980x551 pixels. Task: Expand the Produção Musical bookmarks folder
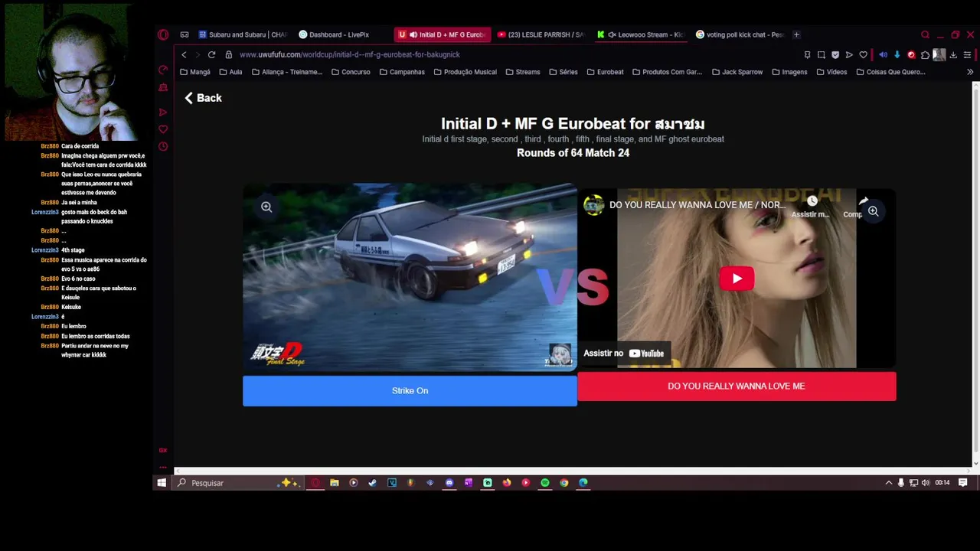tap(465, 72)
